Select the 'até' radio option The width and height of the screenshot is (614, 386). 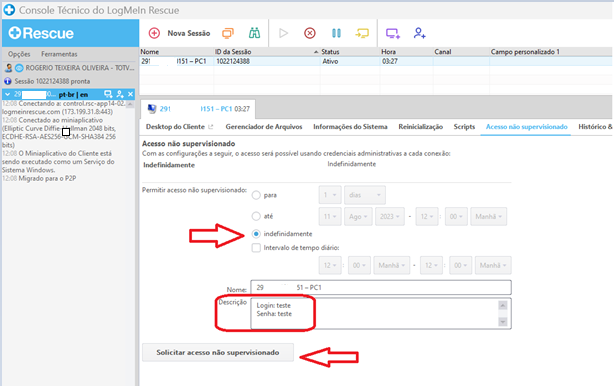coord(256,216)
